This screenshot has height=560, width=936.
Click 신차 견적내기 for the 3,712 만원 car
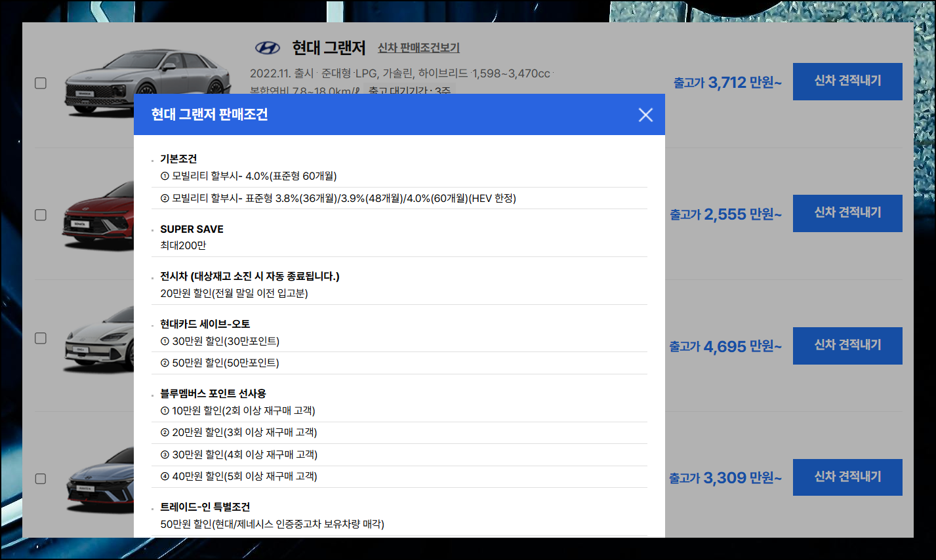click(847, 81)
